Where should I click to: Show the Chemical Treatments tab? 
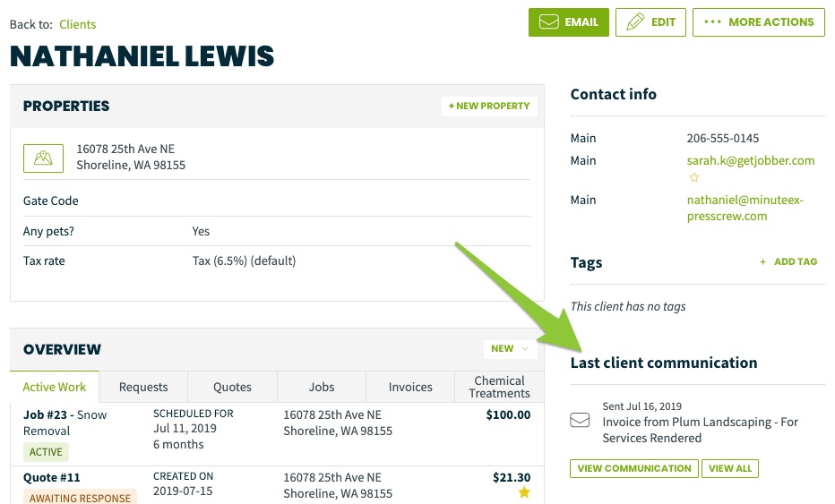(x=500, y=387)
